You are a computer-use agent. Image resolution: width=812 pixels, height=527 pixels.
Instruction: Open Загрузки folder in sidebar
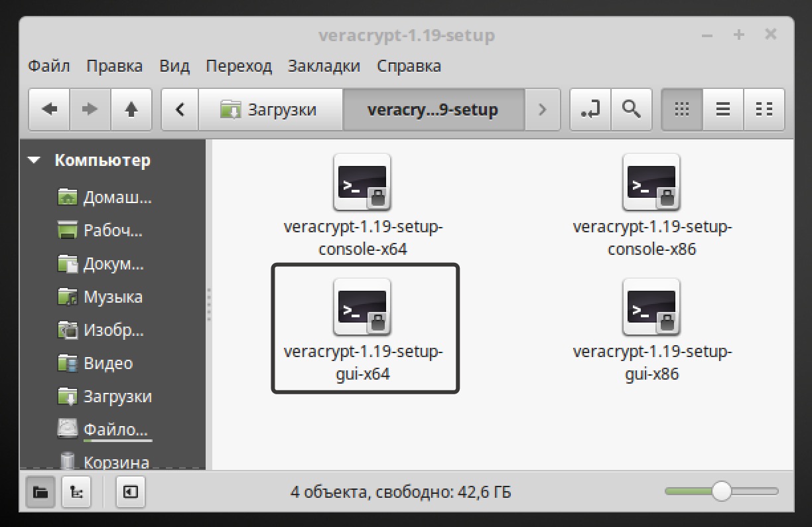coord(105,396)
